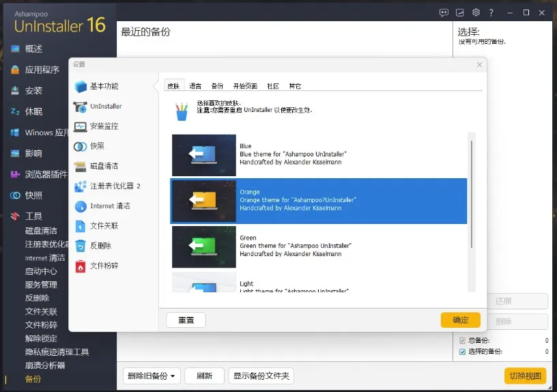Select Internet 清洁 settings icon
Screen dimensions: 557x392
(81, 206)
